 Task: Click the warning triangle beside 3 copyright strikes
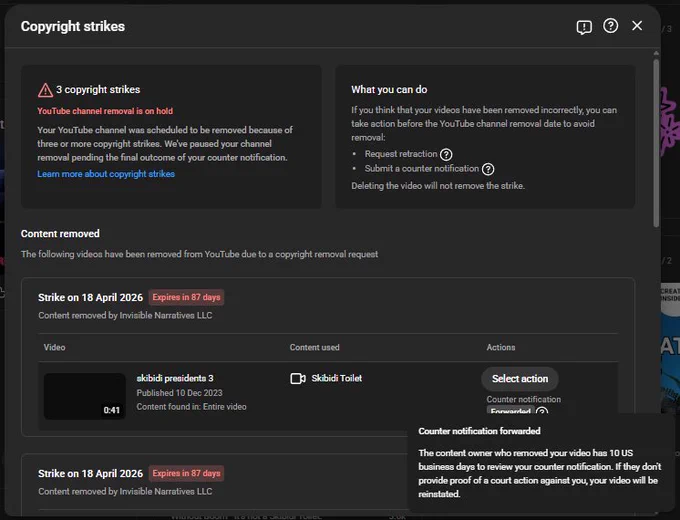coord(45,90)
